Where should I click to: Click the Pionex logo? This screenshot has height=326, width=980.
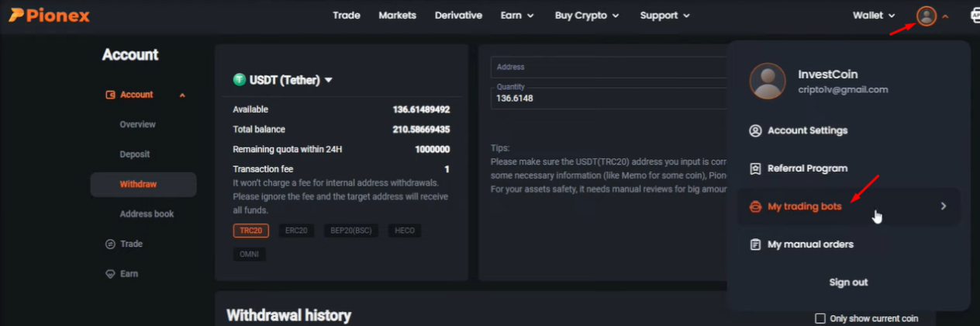pos(49,16)
